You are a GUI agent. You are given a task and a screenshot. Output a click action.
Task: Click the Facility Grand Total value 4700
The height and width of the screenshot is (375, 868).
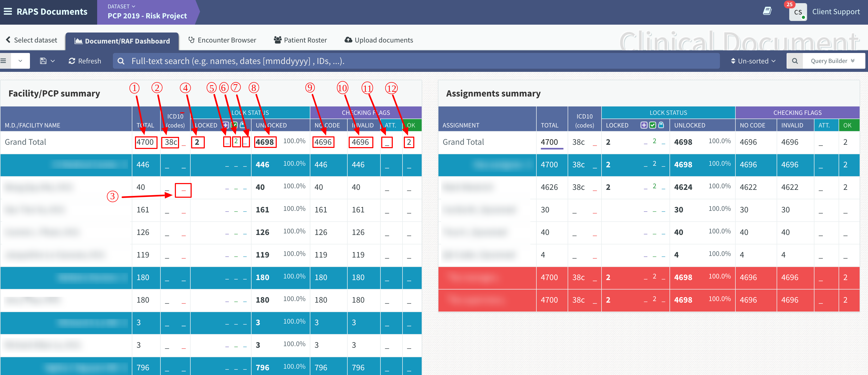[145, 142]
